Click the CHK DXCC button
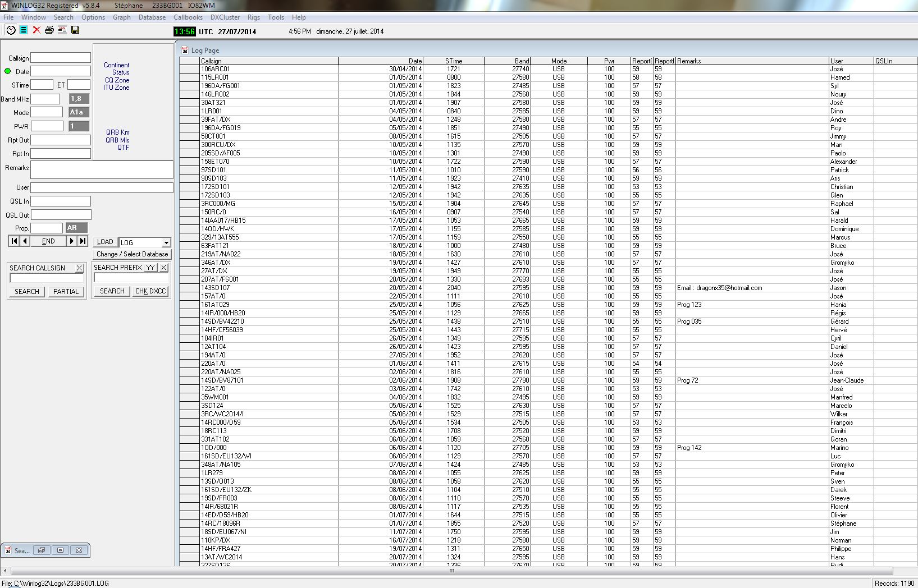 pyautogui.click(x=150, y=291)
